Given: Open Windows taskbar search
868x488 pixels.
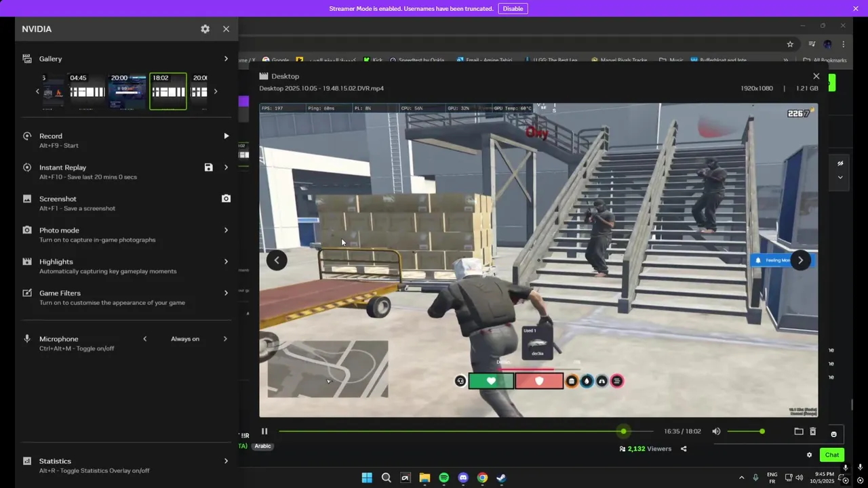Looking at the screenshot, I should pos(386,478).
